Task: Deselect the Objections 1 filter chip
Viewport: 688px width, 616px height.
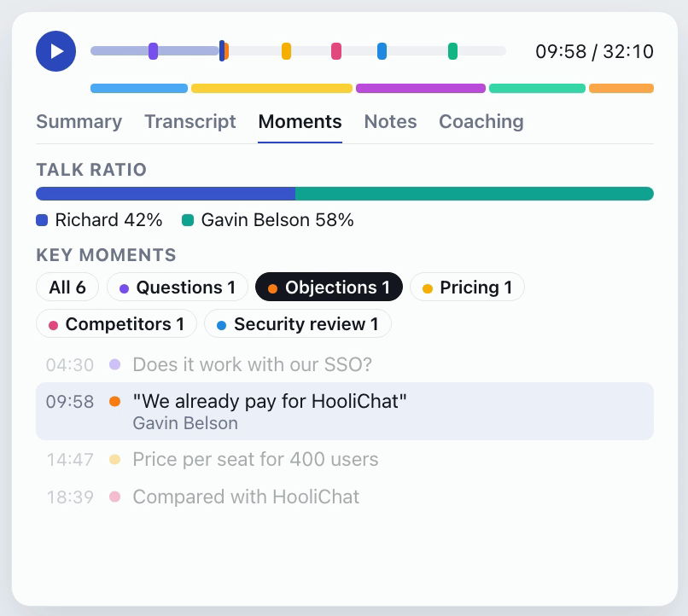Action: tap(329, 288)
